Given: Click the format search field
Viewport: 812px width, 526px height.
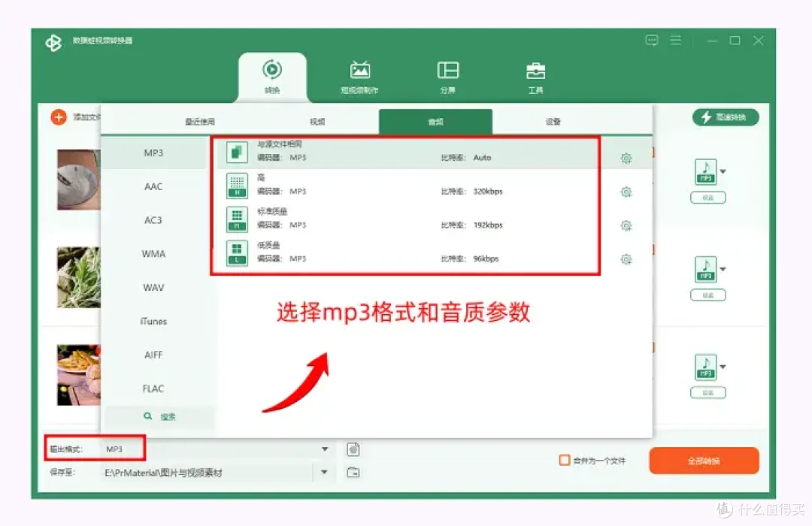Looking at the screenshot, I should tap(159, 417).
